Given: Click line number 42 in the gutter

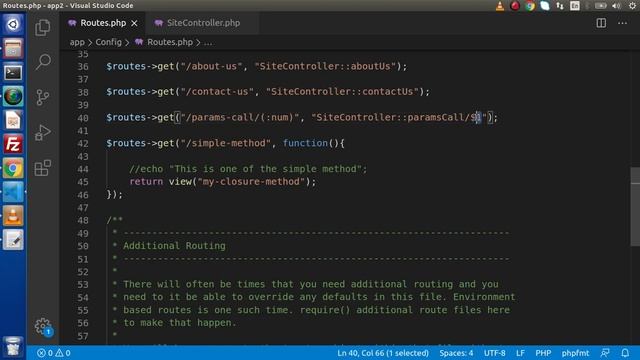Looking at the screenshot, I should pyautogui.click(x=82, y=144).
